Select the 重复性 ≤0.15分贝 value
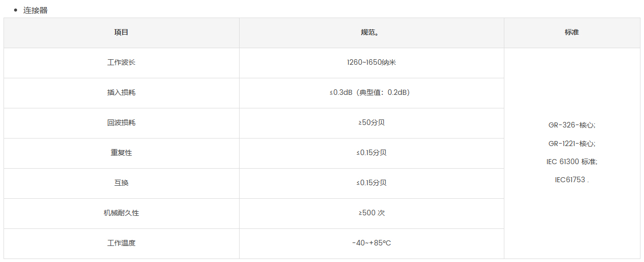The height and width of the screenshot is (262, 644). [372, 153]
